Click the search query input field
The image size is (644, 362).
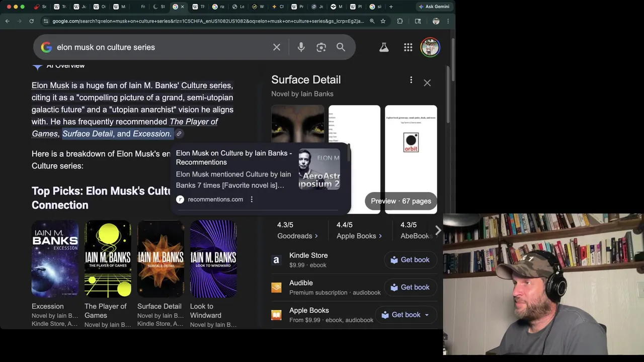pos(161,47)
